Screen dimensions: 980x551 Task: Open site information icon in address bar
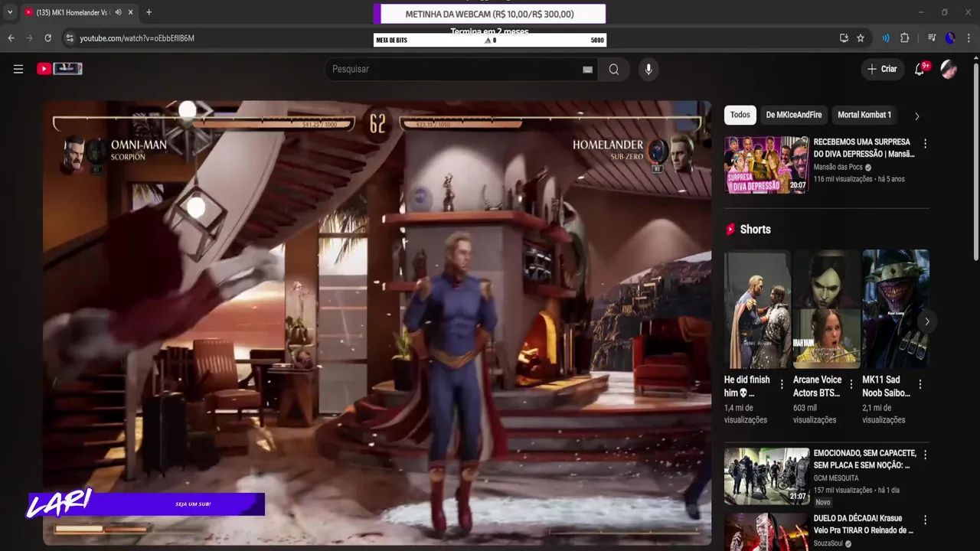pos(69,37)
